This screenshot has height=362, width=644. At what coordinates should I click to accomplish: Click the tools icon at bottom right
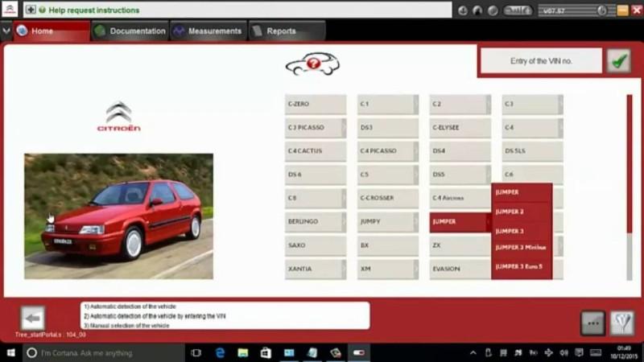click(622, 323)
